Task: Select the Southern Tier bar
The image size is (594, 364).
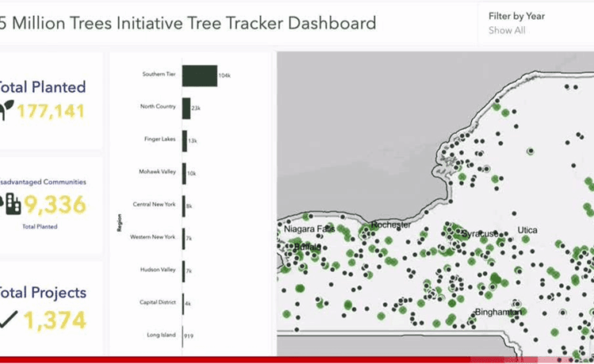Action: point(200,75)
